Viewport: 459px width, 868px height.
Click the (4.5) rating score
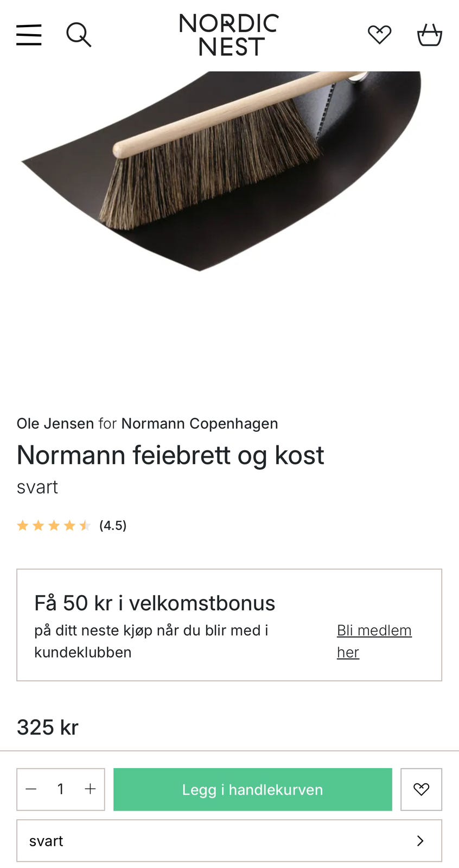[113, 525]
